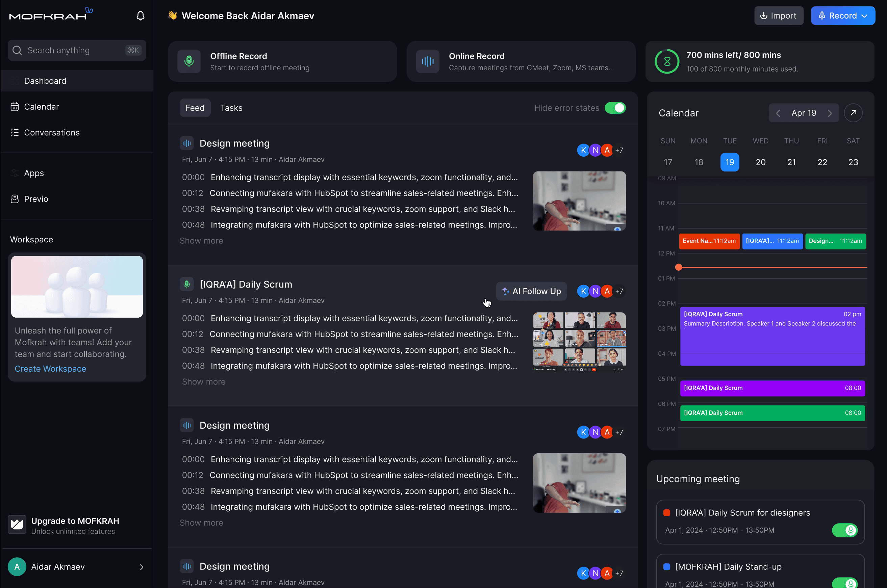Image resolution: width=887 pixels, height=588 pixels.
Task: Toggle the Hide error states switch
Action: pos(615,108)
